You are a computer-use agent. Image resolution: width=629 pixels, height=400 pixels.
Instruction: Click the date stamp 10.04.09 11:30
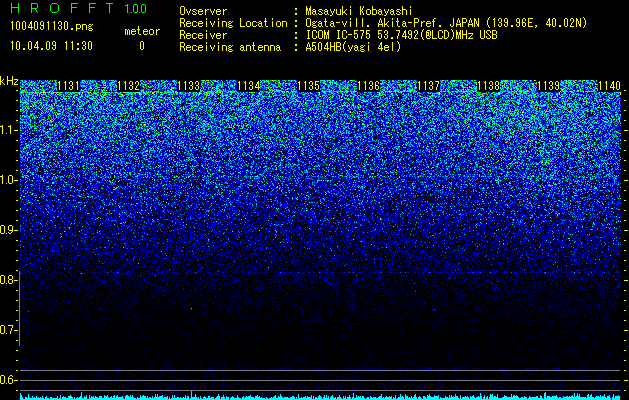[x=51, y=46]
